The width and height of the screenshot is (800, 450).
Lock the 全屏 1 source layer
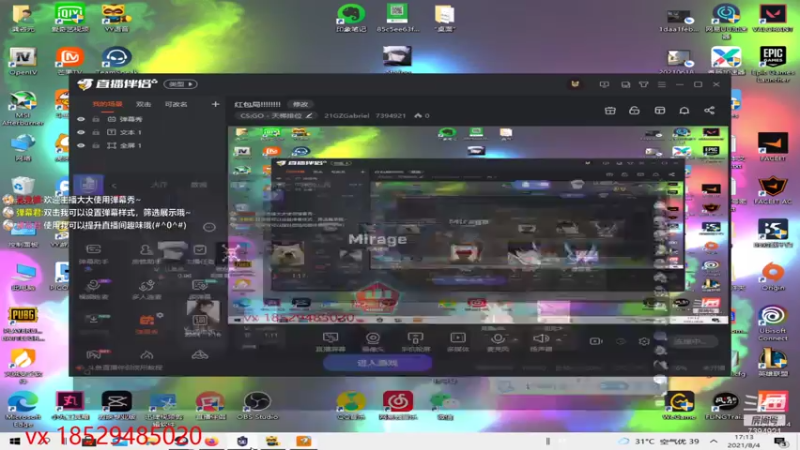[x=95, y=145]
